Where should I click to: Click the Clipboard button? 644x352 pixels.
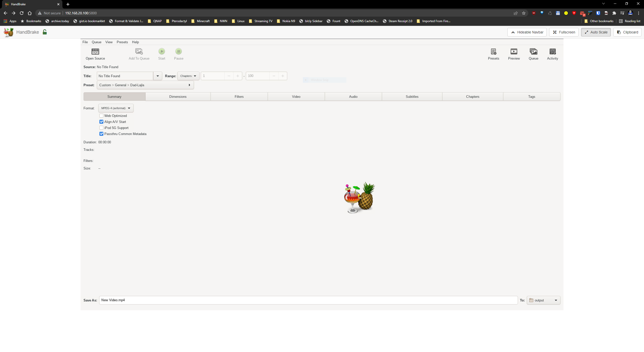tap(627, 32)
